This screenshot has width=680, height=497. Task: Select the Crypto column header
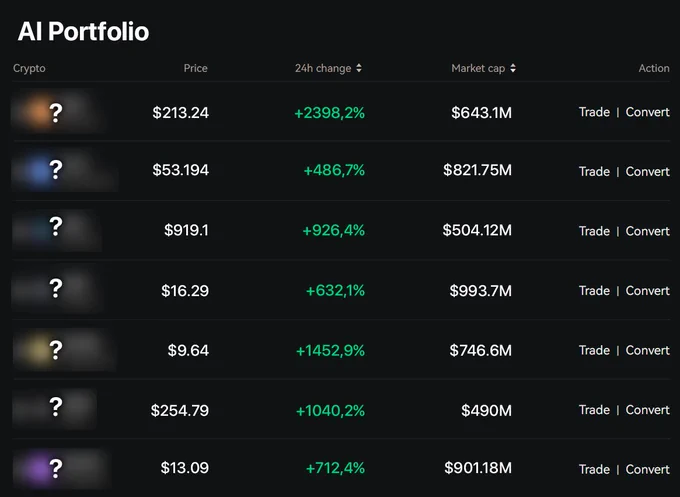tap(29, 68)
